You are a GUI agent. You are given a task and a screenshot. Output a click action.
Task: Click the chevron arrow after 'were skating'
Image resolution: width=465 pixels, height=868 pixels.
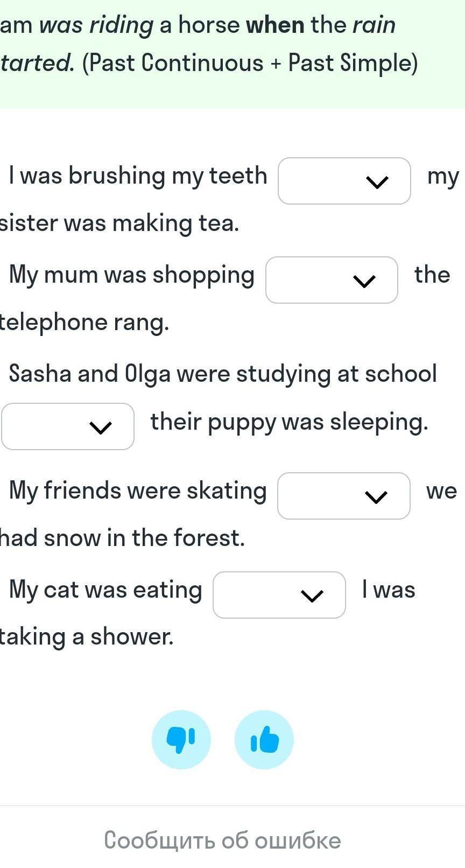[376, 497]
